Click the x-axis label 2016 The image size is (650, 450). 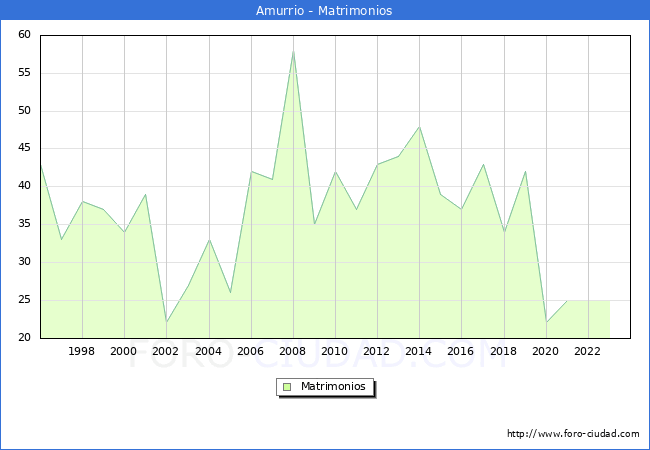point(461,351)
